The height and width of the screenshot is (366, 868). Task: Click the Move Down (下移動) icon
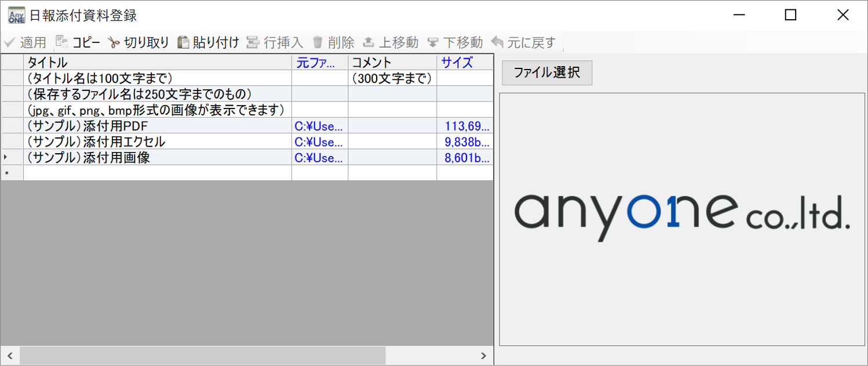[433, 42]
